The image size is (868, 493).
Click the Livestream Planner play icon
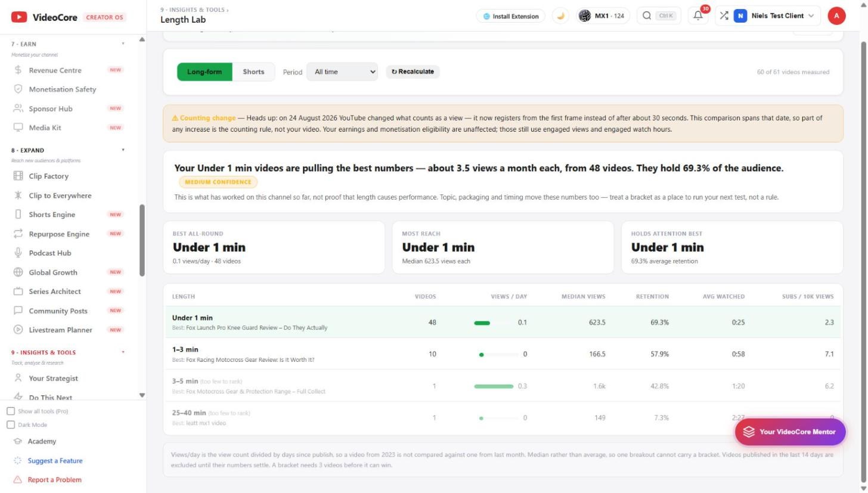click(x=18, y=330)
